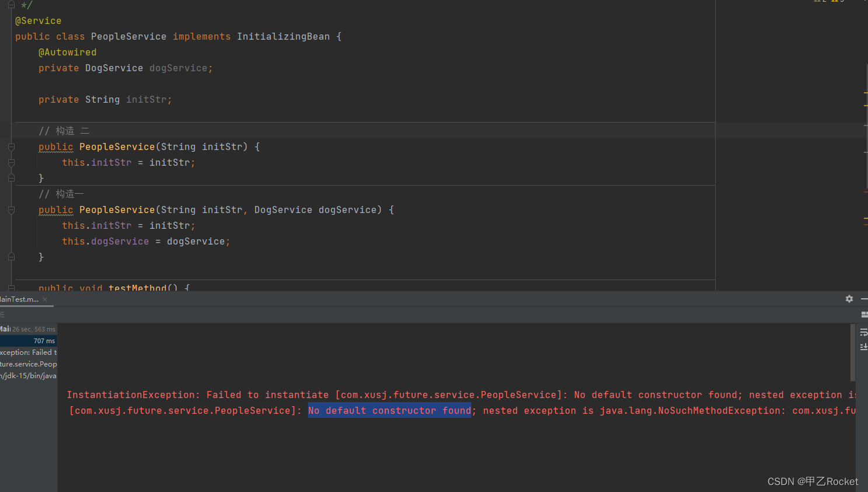This screenshot has height=492, width=868.
Task: Hide the run tool window panel
Action: (864, 299)
